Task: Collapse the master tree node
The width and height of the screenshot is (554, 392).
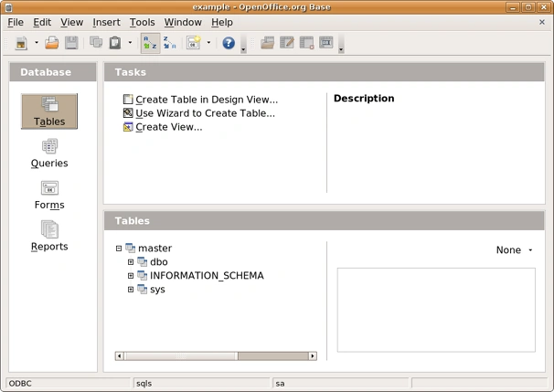Action: click(x=119, y=249)
